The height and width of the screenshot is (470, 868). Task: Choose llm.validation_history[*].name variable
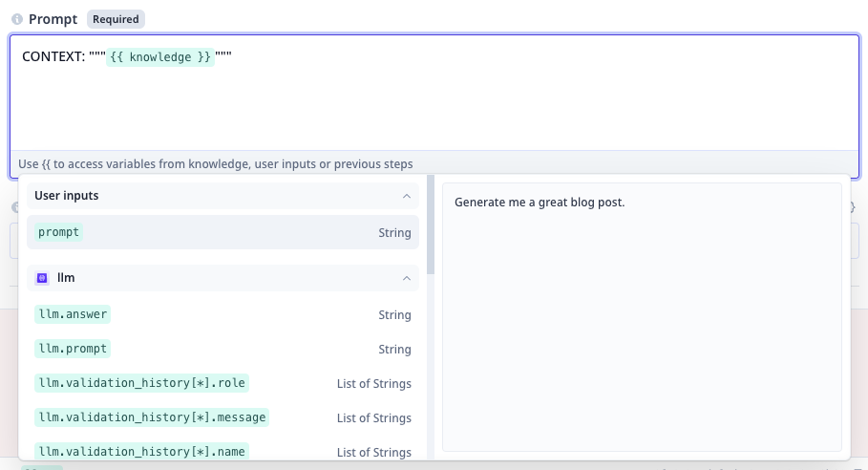[141, 451]
